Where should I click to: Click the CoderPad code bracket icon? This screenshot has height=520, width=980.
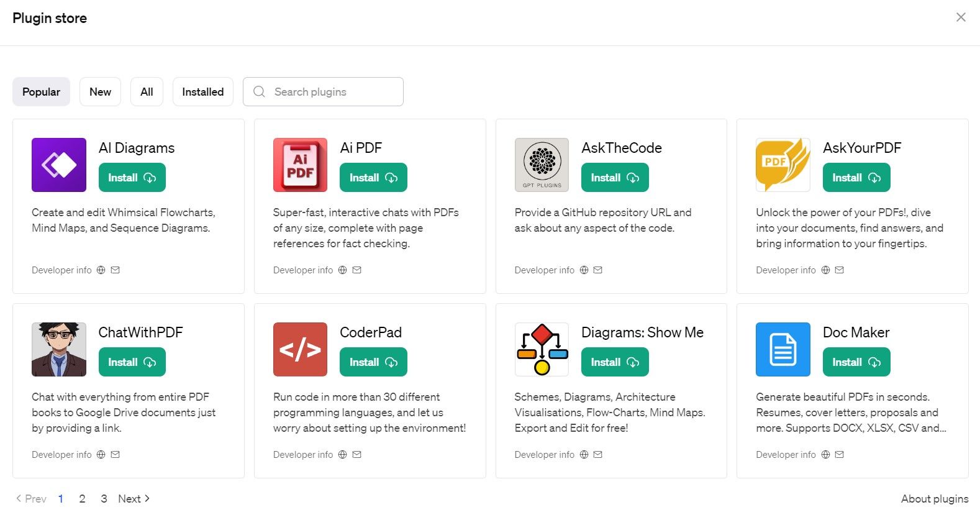[300, 349]
